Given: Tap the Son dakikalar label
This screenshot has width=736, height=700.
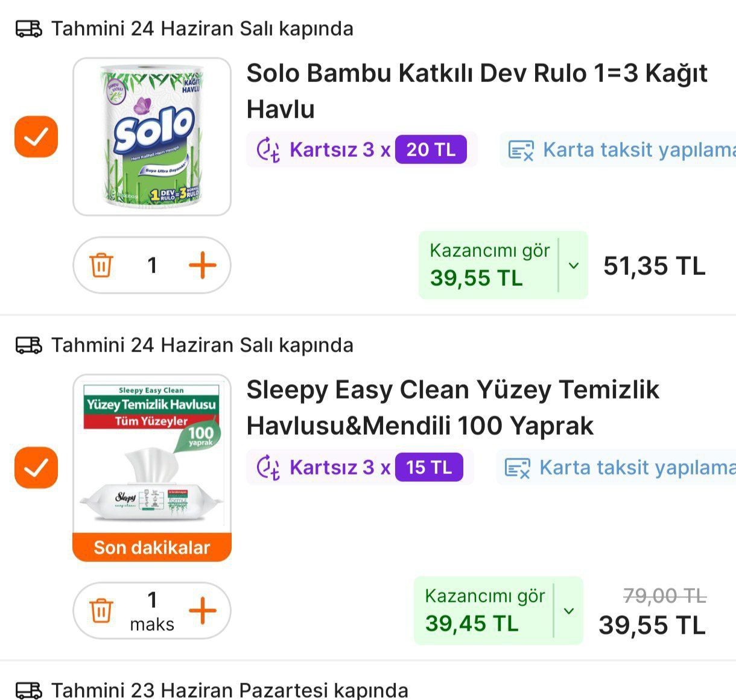Looking at the screenshot, I should (x=152, y=547).
